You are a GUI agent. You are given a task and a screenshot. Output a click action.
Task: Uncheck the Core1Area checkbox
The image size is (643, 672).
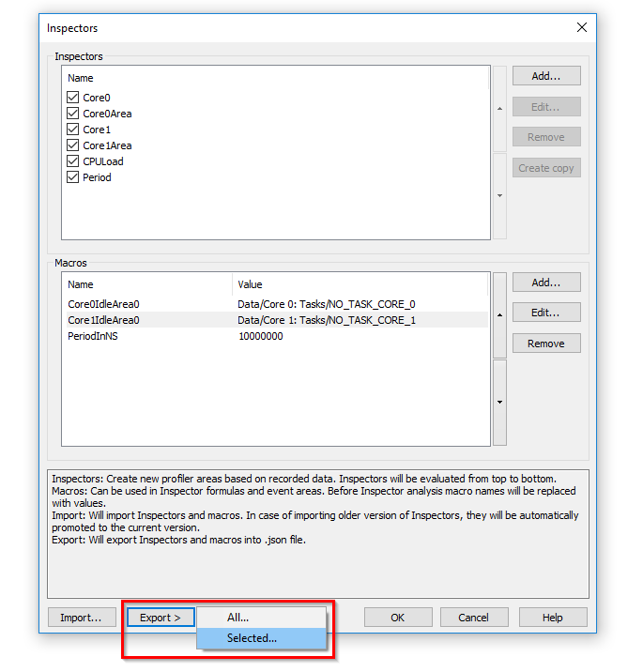pos(73,145)
